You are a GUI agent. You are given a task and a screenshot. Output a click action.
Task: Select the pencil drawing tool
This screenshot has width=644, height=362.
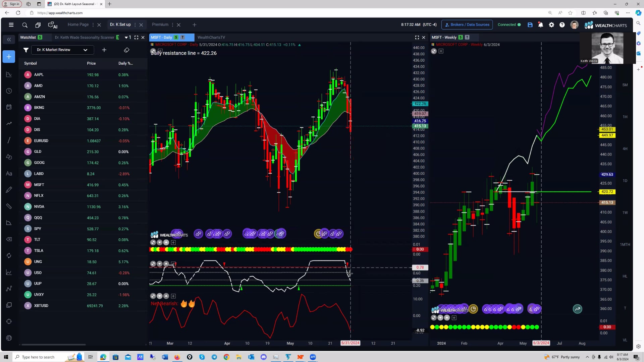coord(9,190)
